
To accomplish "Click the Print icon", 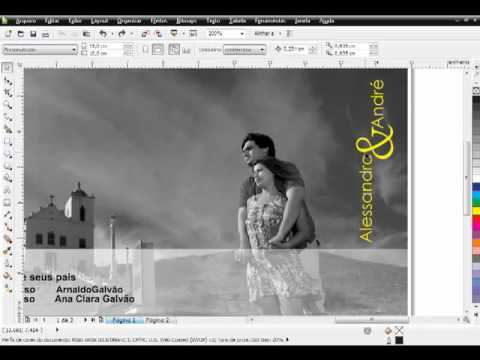I will [46, 34].
